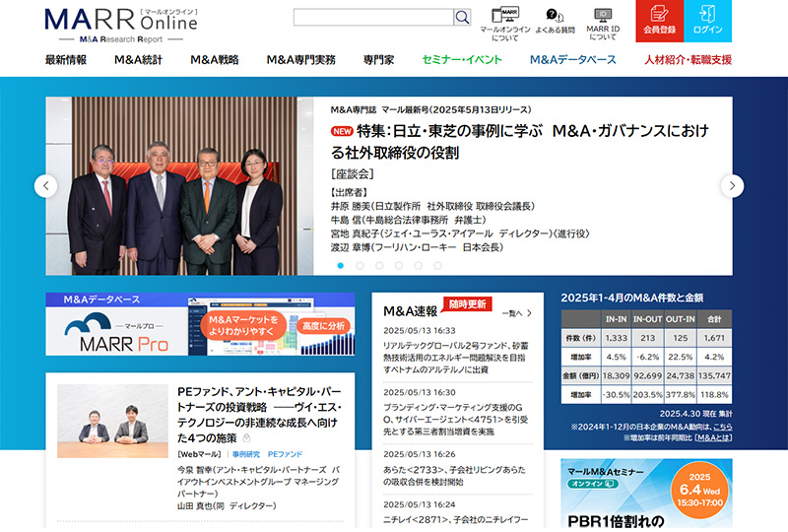Viewport: 788px width, 532px height.
Task: Click the IN-OUT column header
Action: coord(647,319)
